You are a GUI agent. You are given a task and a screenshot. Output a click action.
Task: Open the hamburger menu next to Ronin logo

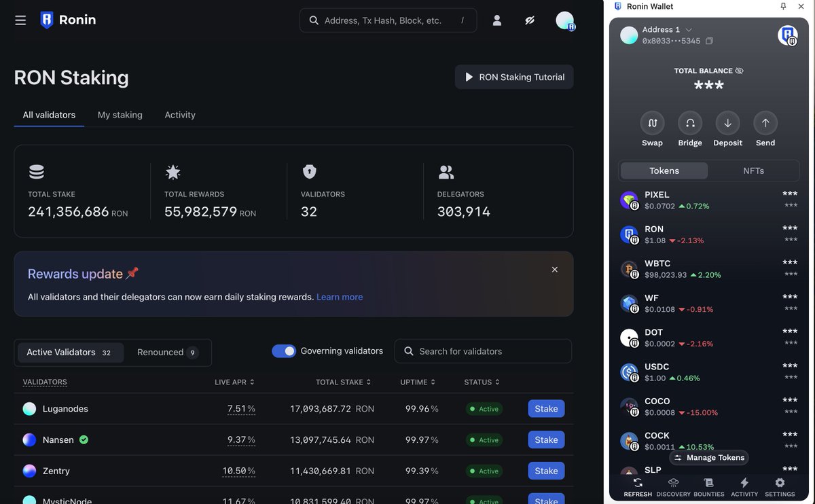pyautogui.click(x=20, y=20)
